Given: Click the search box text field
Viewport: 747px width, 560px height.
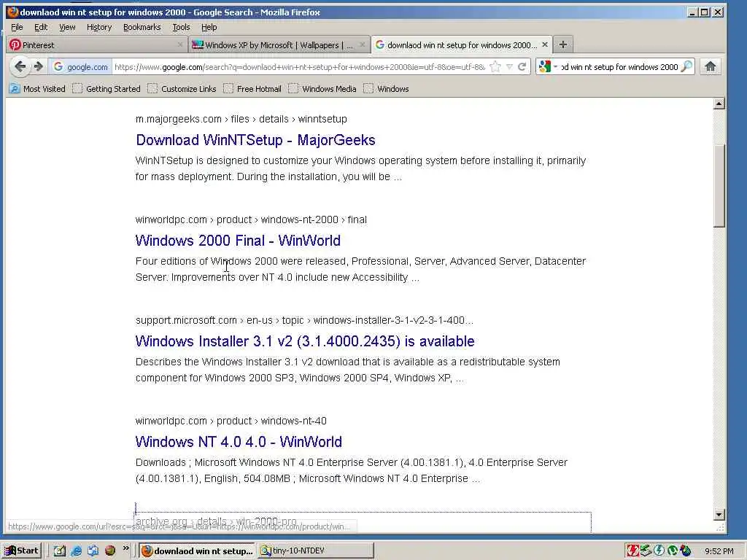Looking at the screenshot, I should click(619, 66).
